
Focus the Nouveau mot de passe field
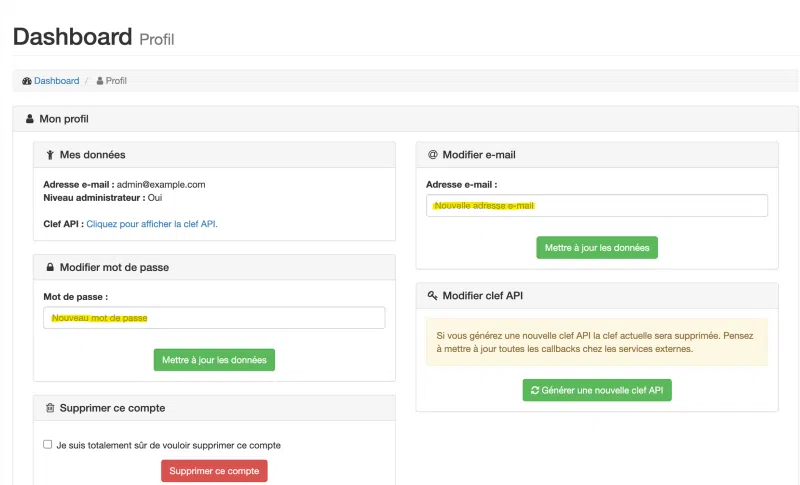(214, 317)
